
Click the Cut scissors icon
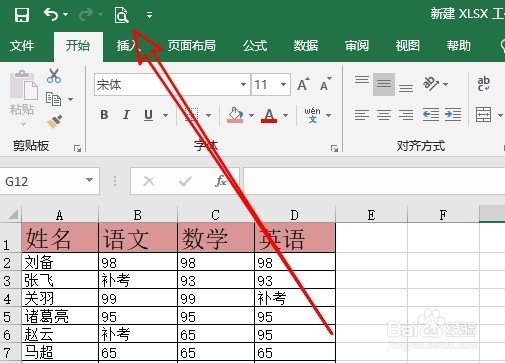point(54,76)
